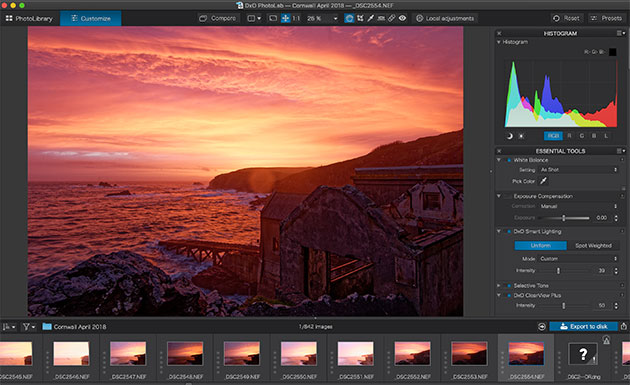Open Local adjustments
The width and height of the screenshot is (630, 385).
(445, 18)
